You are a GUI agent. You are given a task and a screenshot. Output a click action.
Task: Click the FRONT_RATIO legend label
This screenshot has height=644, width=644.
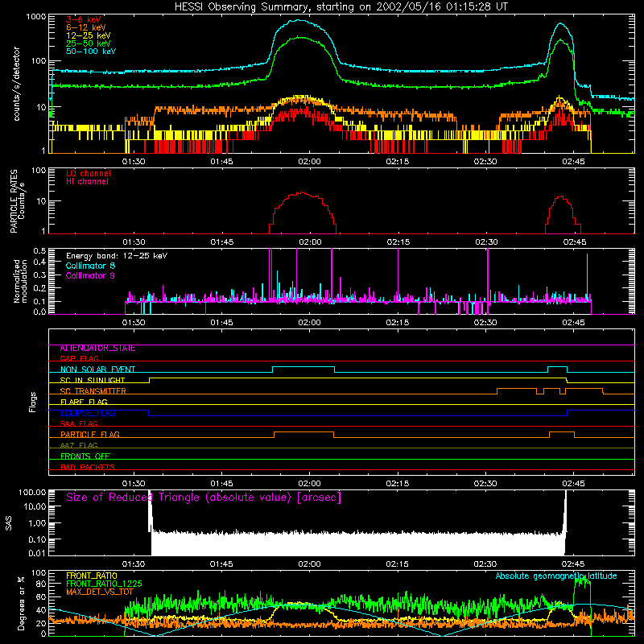click(x=92, y=576)
